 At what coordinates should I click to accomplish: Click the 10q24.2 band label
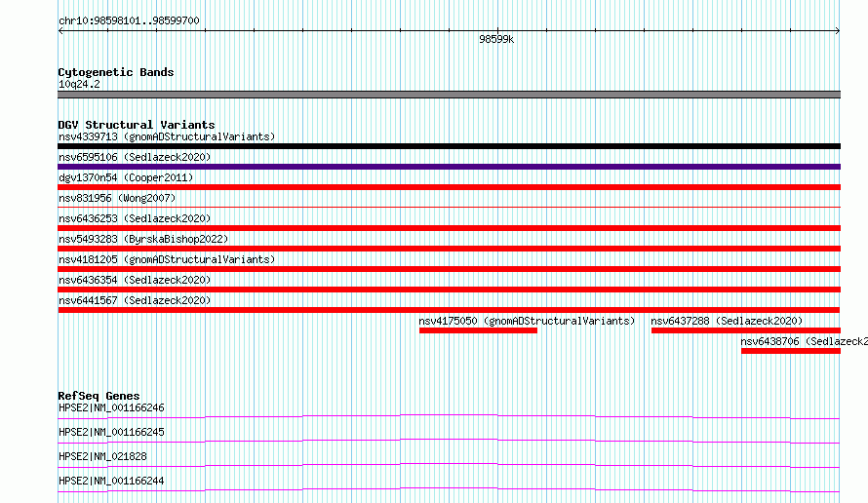(79, 84)
